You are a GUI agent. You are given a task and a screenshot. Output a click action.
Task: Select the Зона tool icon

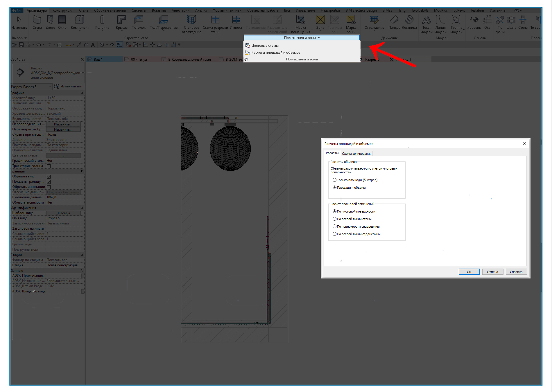tap(320, 20)
